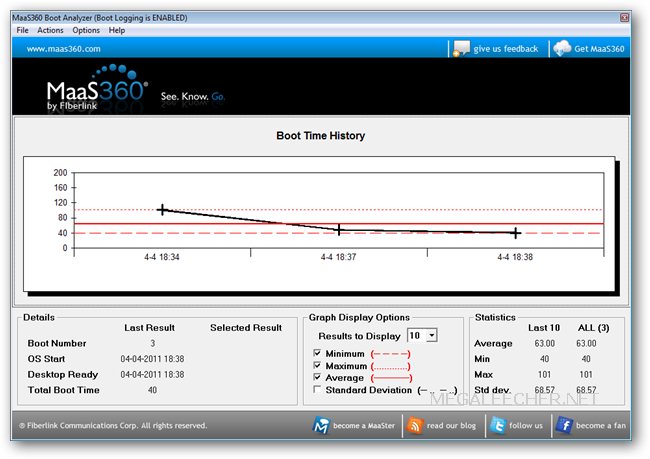Open the Results to Display dropdown
Image resolution: width=650 pixels, height=459 pixels.
pyautogui.click(x=432, y=335)
